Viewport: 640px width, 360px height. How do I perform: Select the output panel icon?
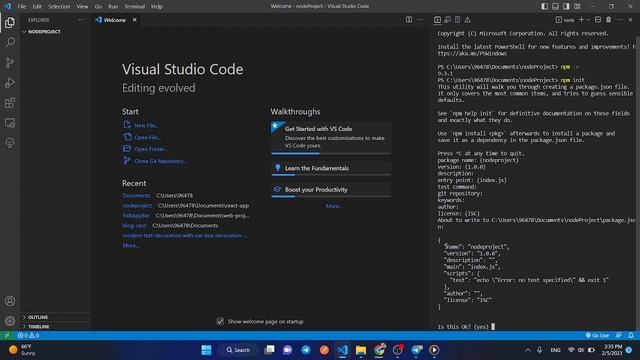[x=458, y=20]
